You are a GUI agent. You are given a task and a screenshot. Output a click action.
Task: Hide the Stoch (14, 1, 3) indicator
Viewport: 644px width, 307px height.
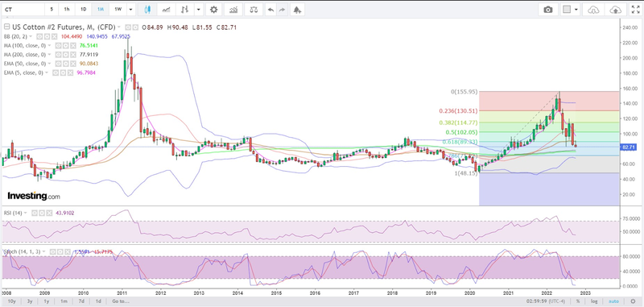[x=52, y=251]
